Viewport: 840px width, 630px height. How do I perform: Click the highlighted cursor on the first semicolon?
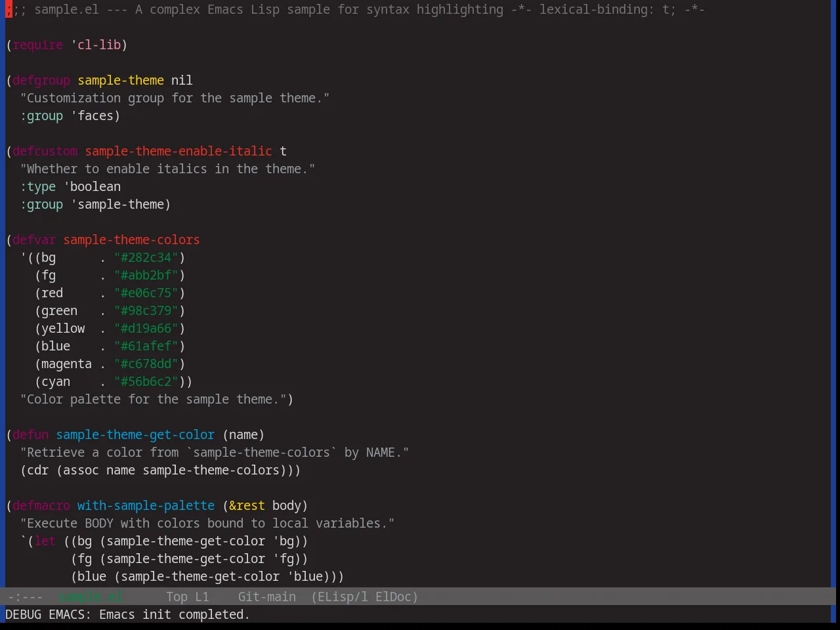[x=9, y=9]
